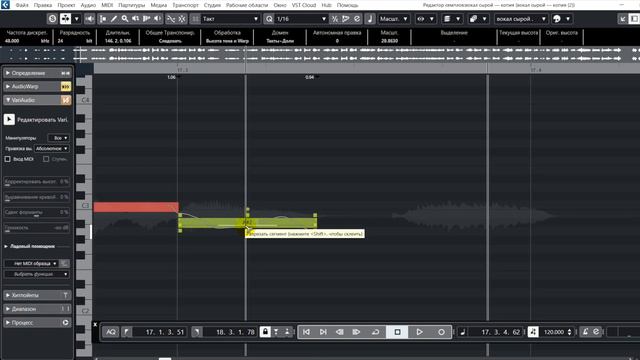Open the 1/16 quantize preset dropdown
Viewport: 640px width, 360px height.
tap(301, 19)
